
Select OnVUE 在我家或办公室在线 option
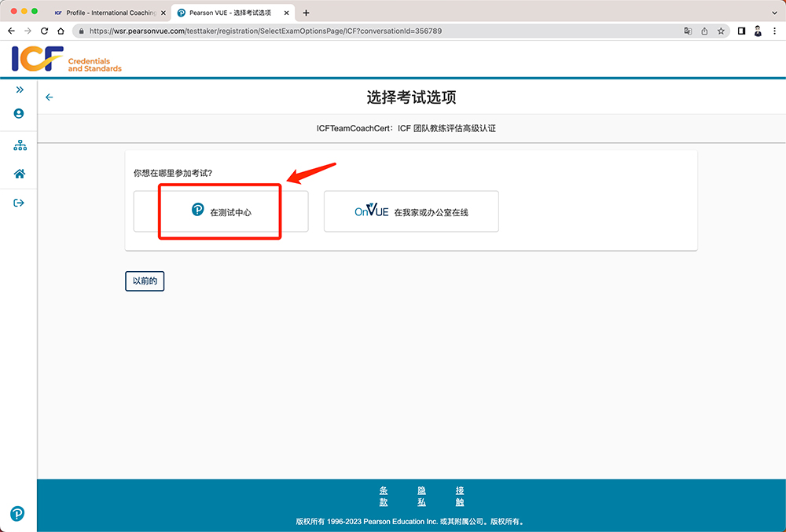click(411, 211)
